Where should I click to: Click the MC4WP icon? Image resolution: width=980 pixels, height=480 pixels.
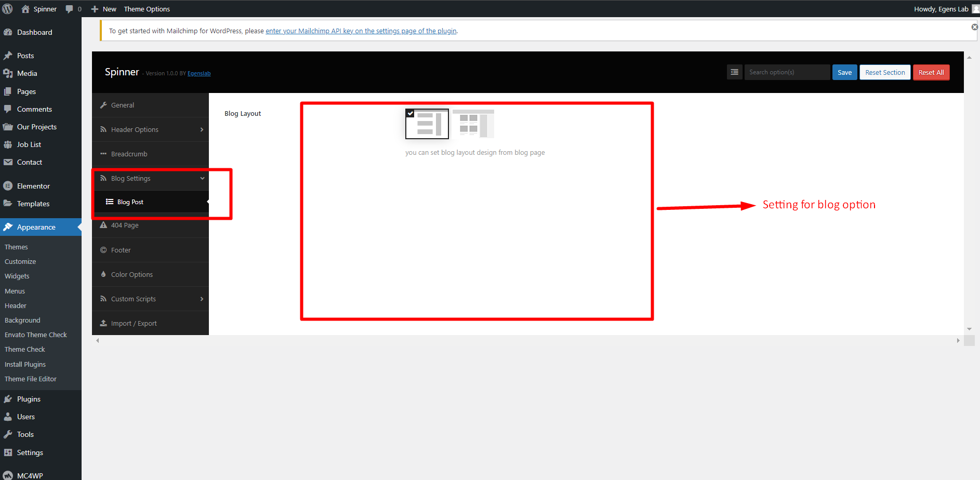(x=8, y=475)
